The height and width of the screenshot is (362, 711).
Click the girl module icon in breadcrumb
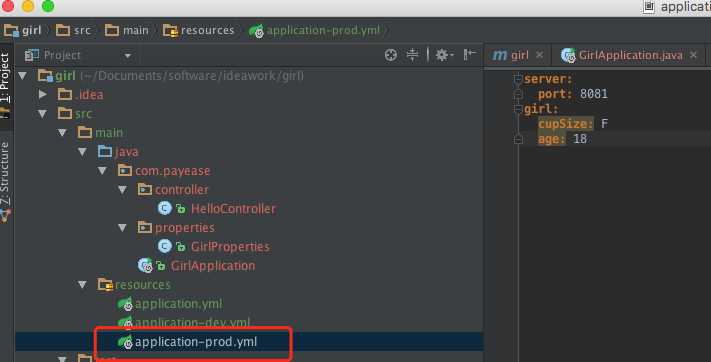tap(11, 30)
